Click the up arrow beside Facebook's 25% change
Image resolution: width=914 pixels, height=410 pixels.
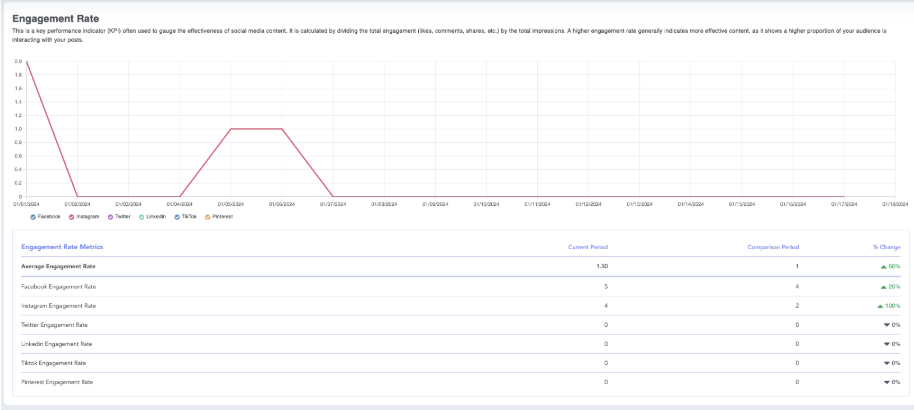click(884, 286)
